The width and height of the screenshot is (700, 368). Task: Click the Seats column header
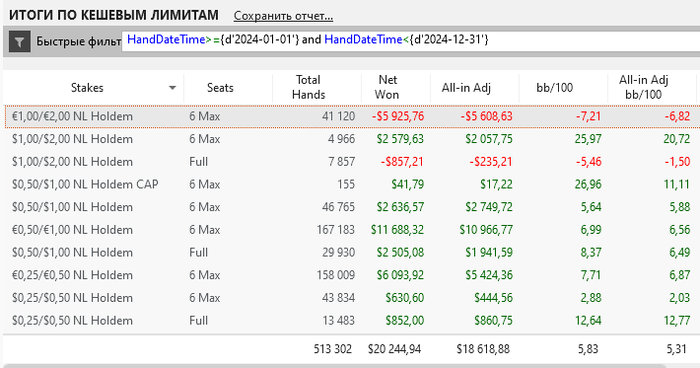pos(220,88)
